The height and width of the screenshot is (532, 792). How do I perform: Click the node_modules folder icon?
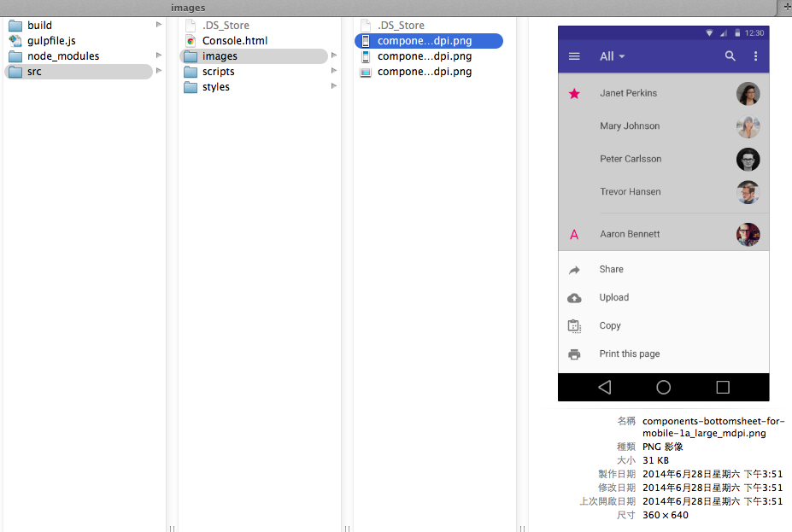pos(15,56)
